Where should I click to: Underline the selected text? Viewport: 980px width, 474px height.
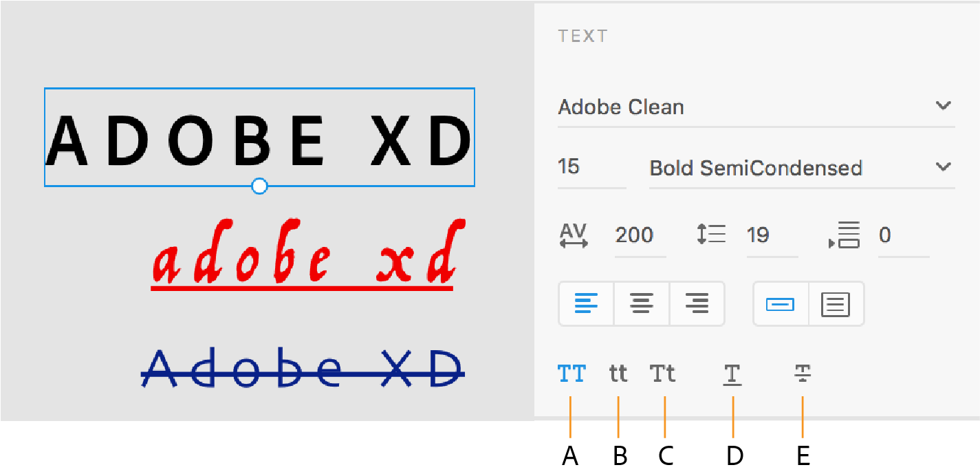[732, 373]
